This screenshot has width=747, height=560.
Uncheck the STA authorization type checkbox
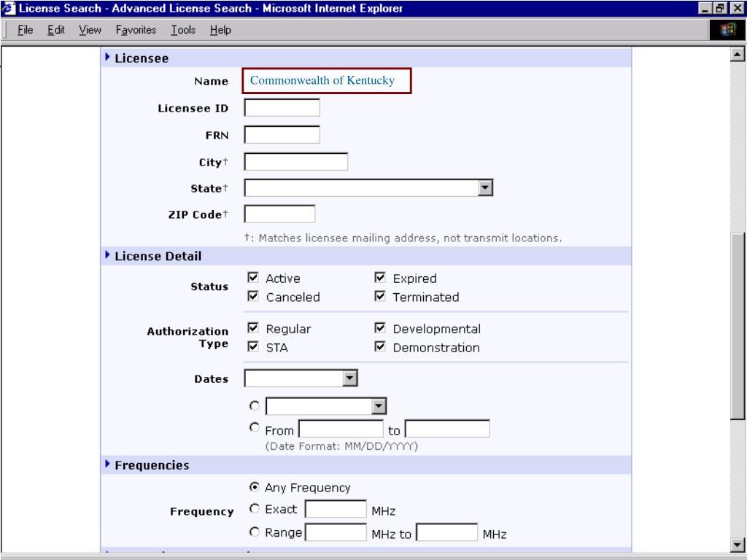[253, 346]
